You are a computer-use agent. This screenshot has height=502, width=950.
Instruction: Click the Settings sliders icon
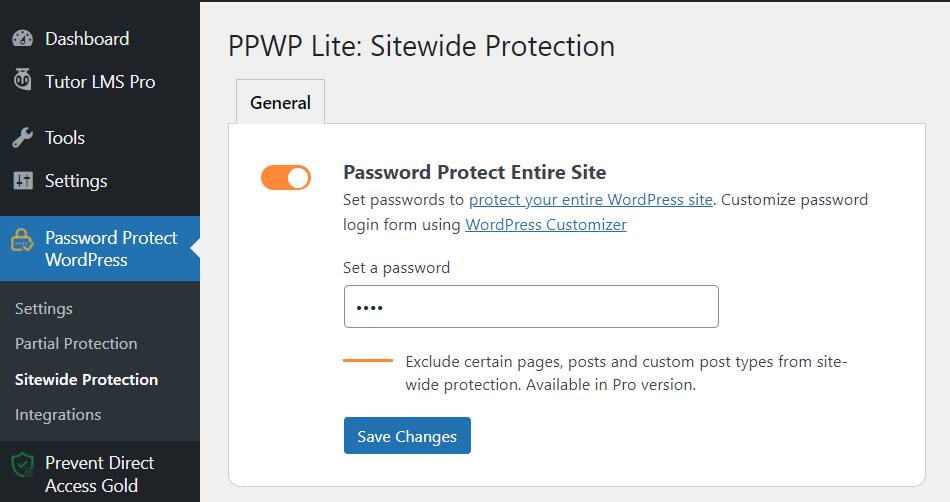22,180
